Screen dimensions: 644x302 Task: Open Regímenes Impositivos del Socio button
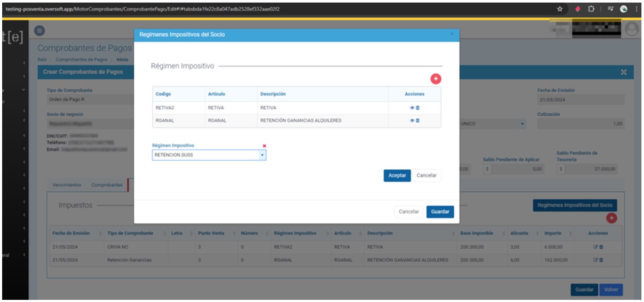click(x=575, y=205)
